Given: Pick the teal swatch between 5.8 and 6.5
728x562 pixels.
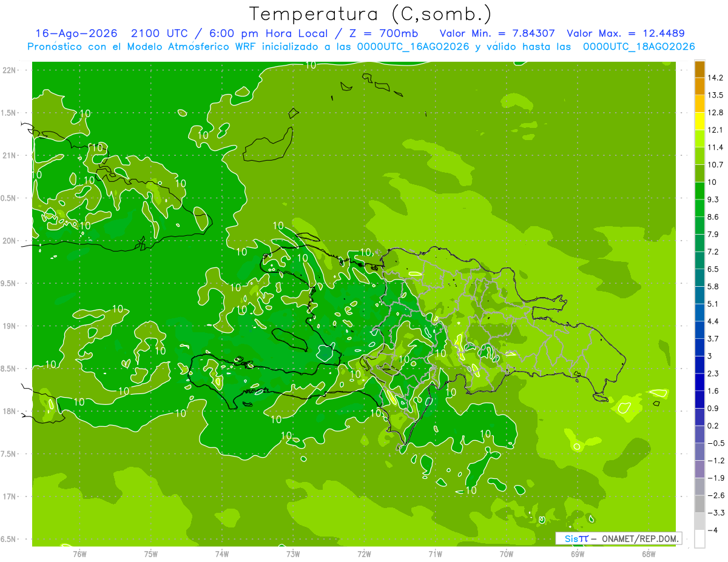Looking at the screenshot, I should tap(699, 278).
